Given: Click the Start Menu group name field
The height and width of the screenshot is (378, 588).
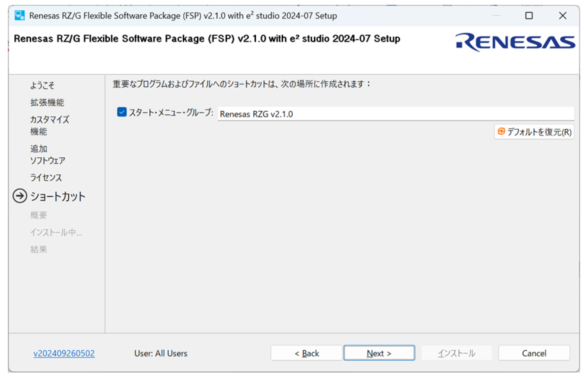Looking at the screenshot, I should [x=395, y=114].
